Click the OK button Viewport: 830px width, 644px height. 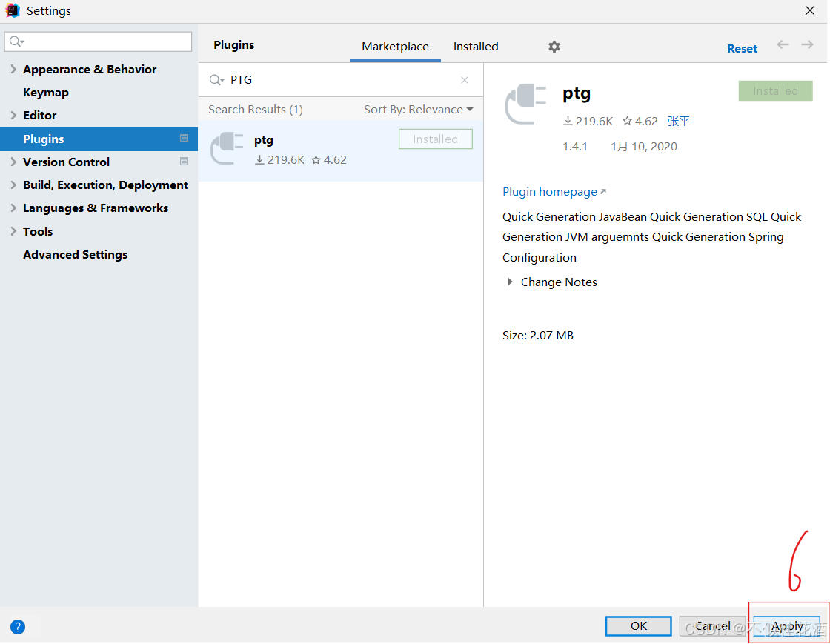click(638, 626)
